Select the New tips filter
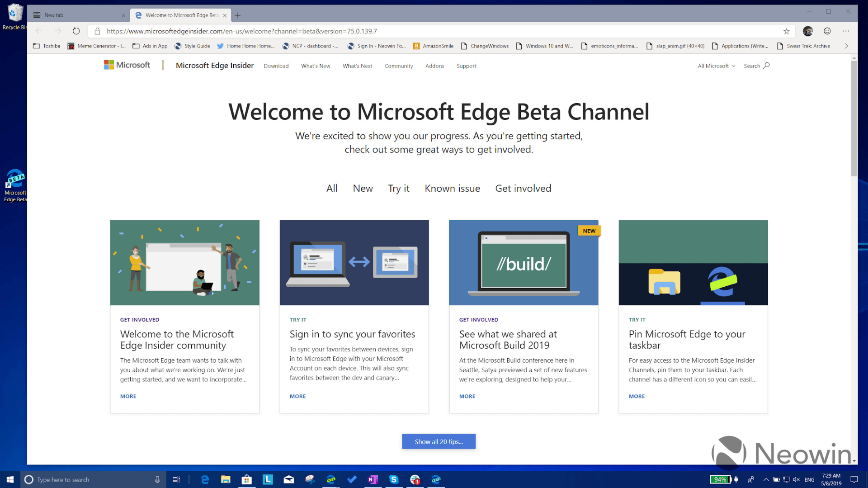Screen dimensions: 868x488 363,189
